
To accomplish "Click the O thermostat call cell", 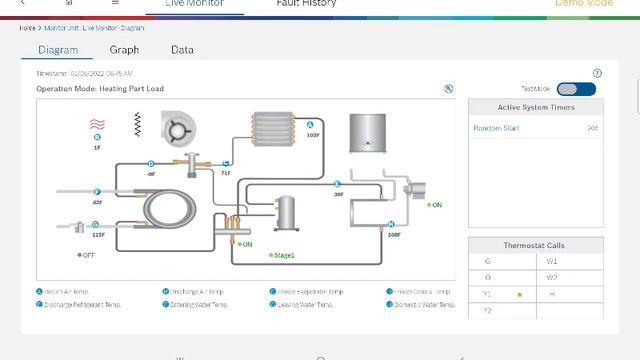I will pyautogui.click(x=502, y=278).
